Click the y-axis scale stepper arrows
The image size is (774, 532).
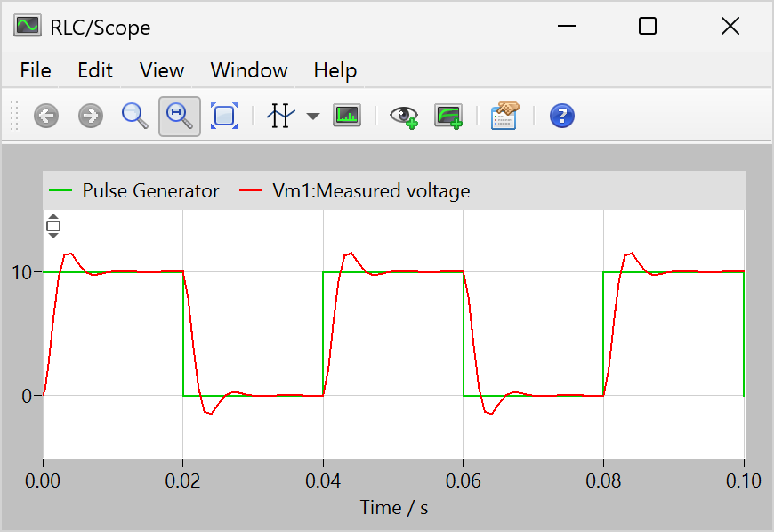(53, 226)
